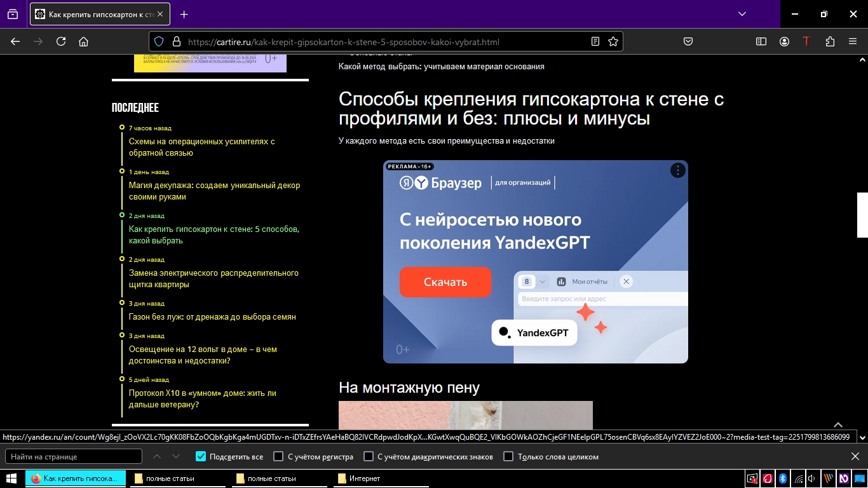868x488 pixels.
Task: Open 'Как крепить гипсокартон к стене' sidebar link
Action: [x=214, y=235]
